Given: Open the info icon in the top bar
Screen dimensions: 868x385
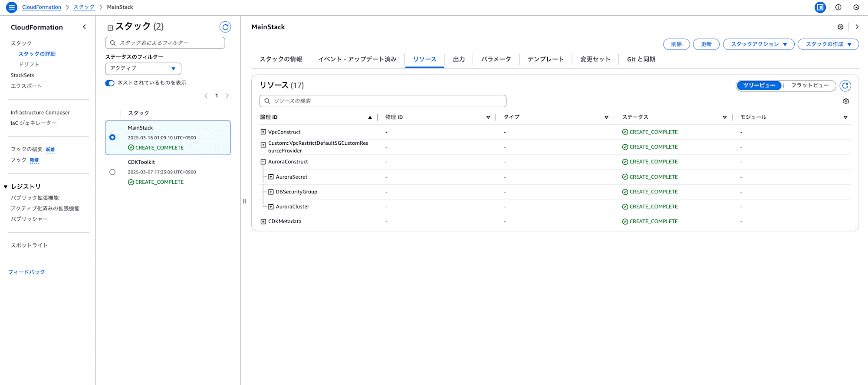Looking at the screenshot, I should [838, 7].
